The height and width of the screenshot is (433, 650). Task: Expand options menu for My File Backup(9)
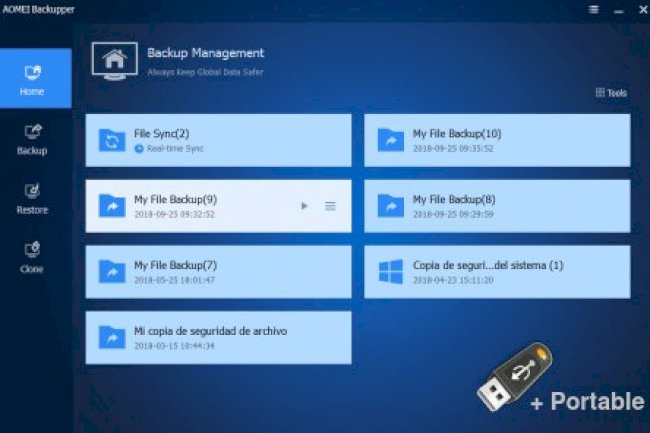click(x=330, y=206)
